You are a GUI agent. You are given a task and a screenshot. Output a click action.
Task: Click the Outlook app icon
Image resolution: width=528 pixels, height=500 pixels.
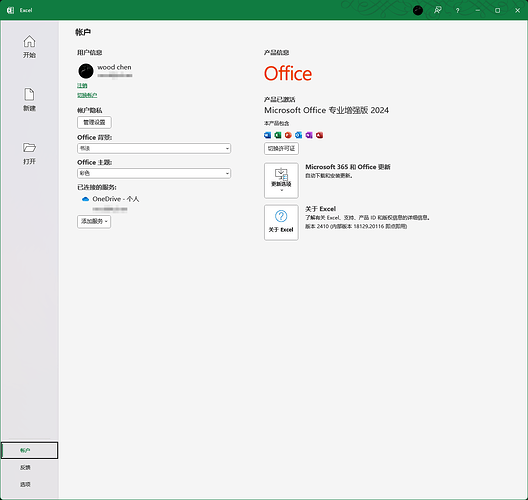(299, 135)
